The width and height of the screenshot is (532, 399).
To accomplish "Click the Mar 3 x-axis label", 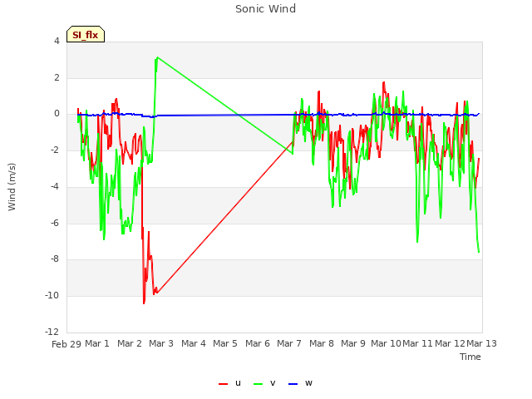I will [161, 343].
